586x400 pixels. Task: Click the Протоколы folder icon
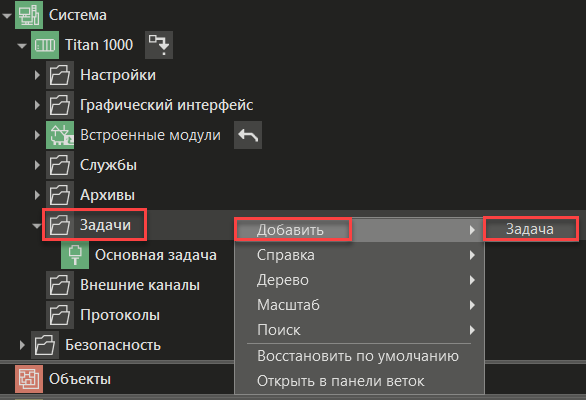60,315
